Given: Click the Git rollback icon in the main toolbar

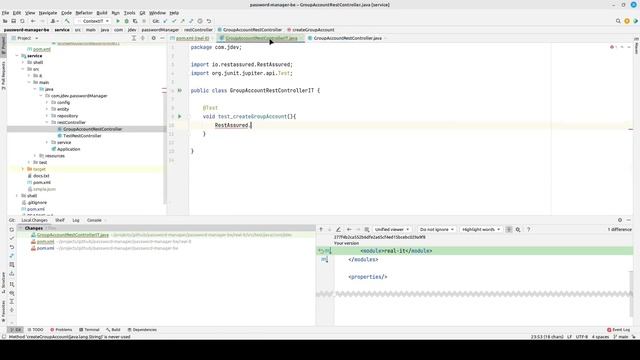Looking at the screenshot, I should click(209, 21).
